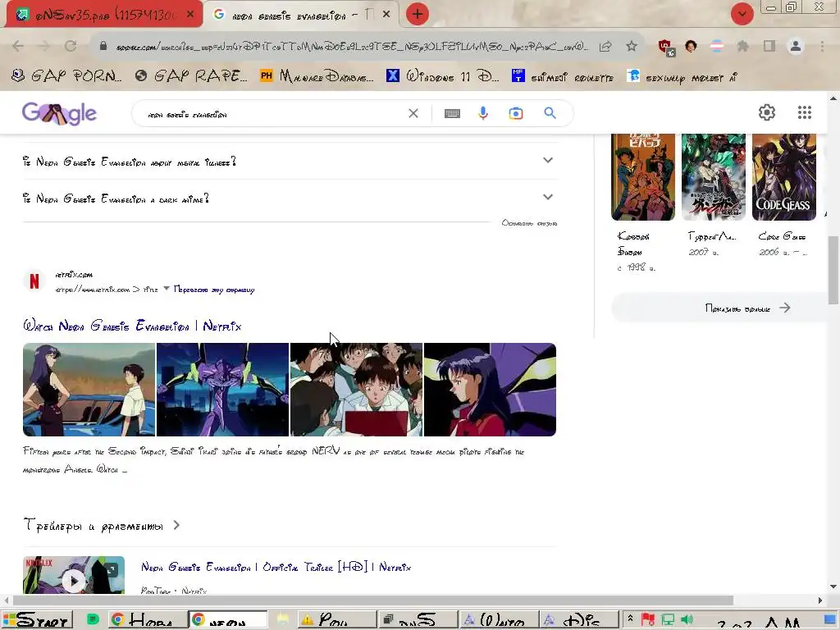The height and width of the screenshot is (630, 840).
Task: Go to Google home via logo
Action: click(59, 113)
